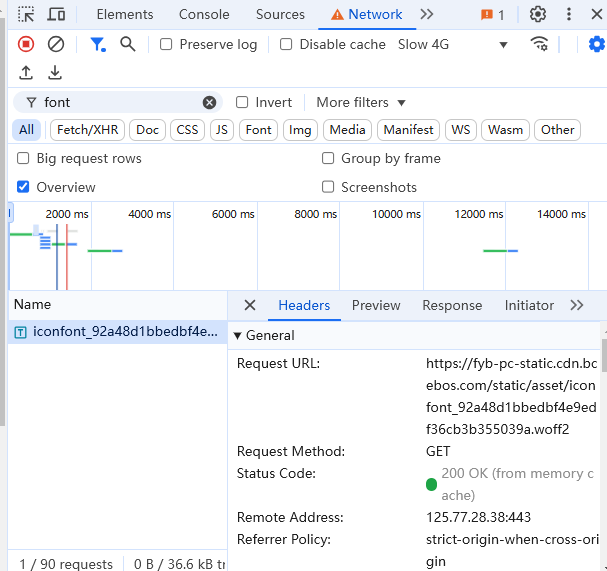Open the customize DevTools three-dot menu
The height and width of the screenshot is (571, 607).
[x=569, y=14]
